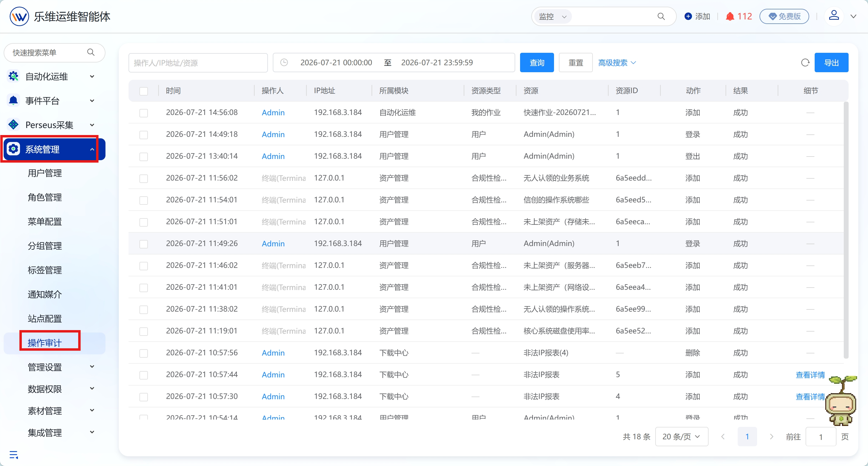Click the 系统管理 settings icon
Screen dimensions: 868x466
pos(13,149)
